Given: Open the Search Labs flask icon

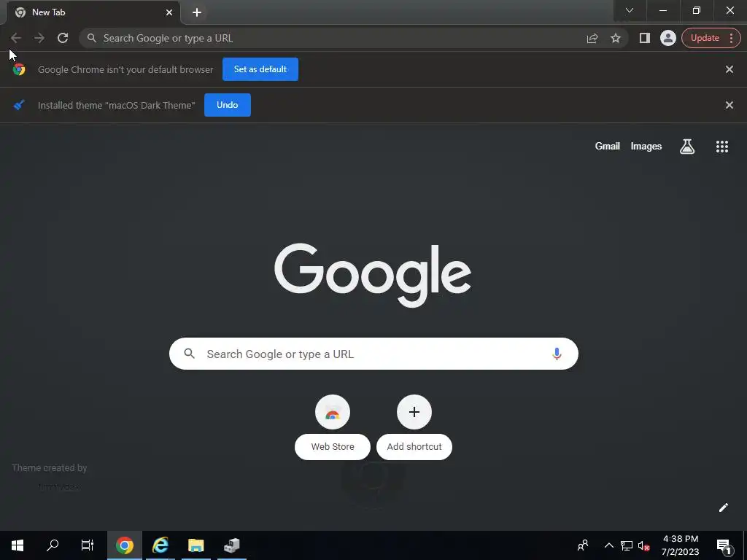Looking at the screenshot, I should [687, 146].
